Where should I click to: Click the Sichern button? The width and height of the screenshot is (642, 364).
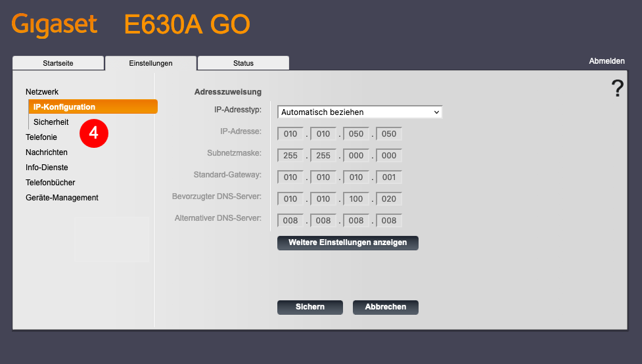coord(310,307)
